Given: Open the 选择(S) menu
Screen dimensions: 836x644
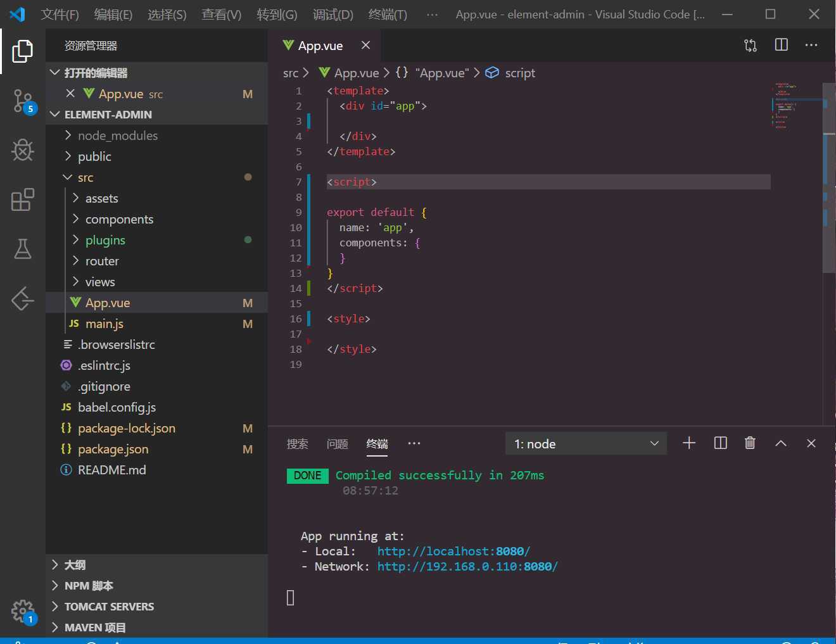Looking at the screenshot, I should [167, 15].
